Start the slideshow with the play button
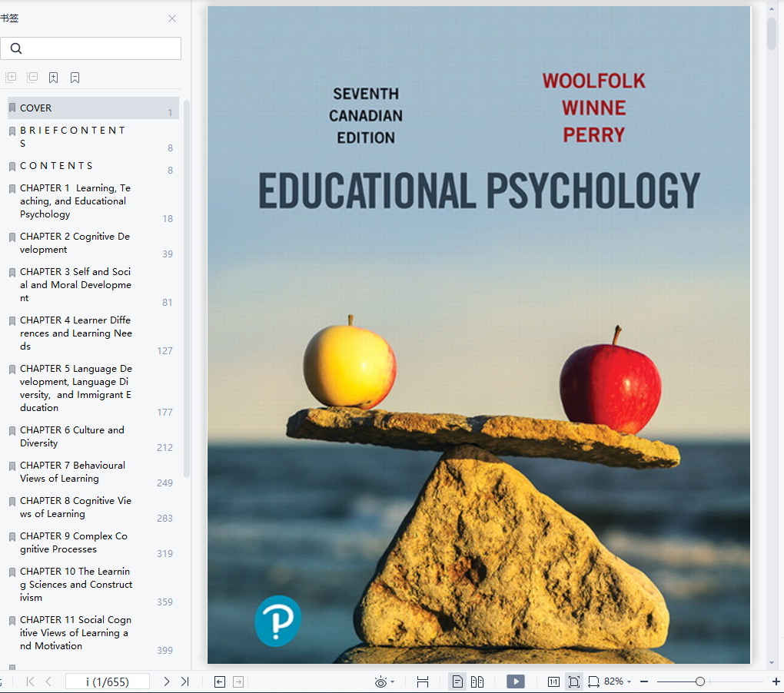This screenshot has height=693, width=784. [x=516, y=681]
